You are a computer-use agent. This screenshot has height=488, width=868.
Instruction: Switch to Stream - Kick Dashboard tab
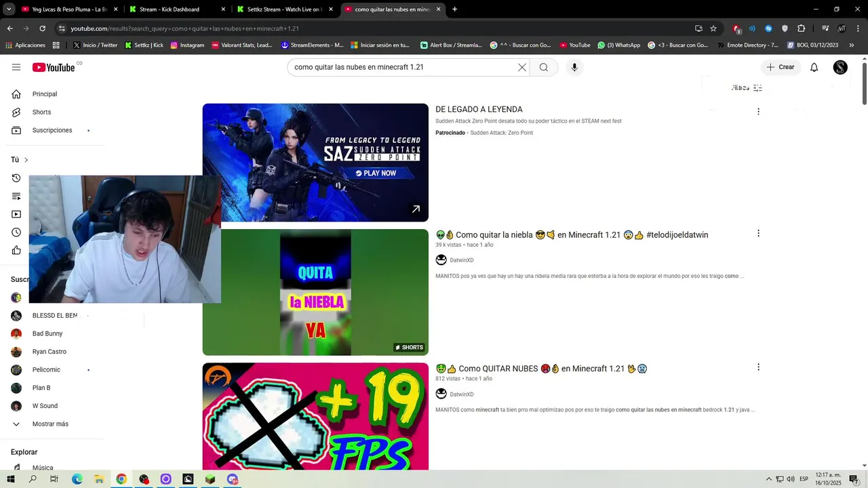178,9
